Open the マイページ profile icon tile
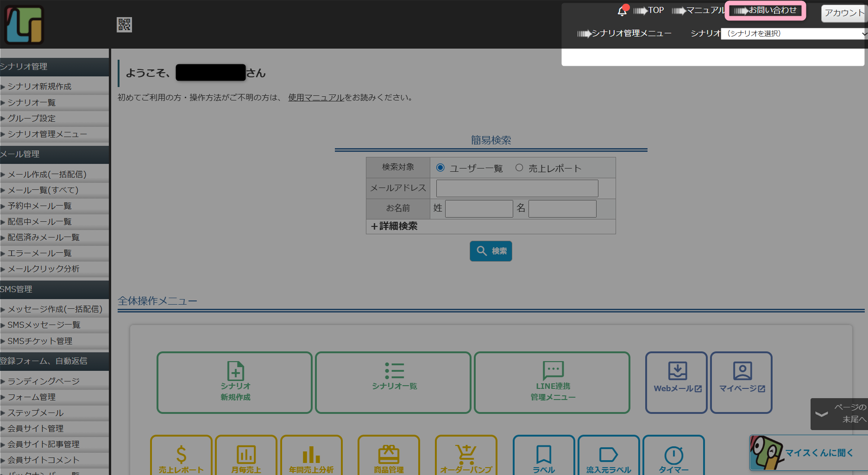 coord(741,382)
